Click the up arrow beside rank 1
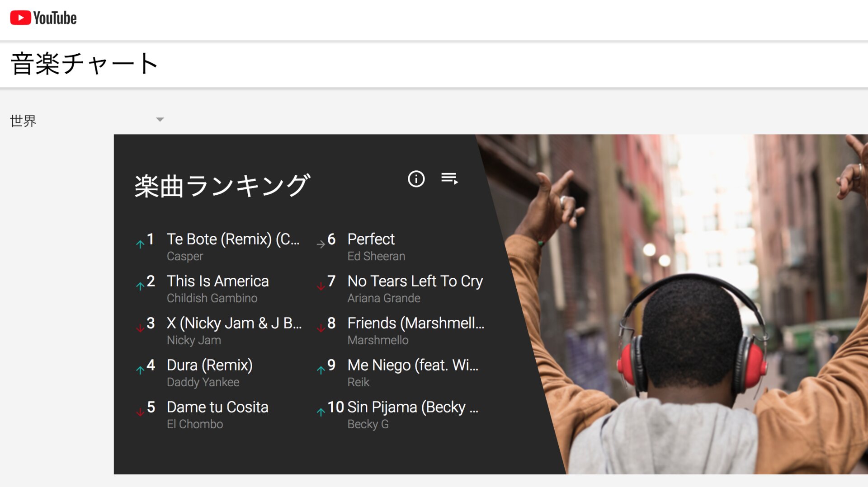Viewport: 868px width, 487px height. click(140, 244)
